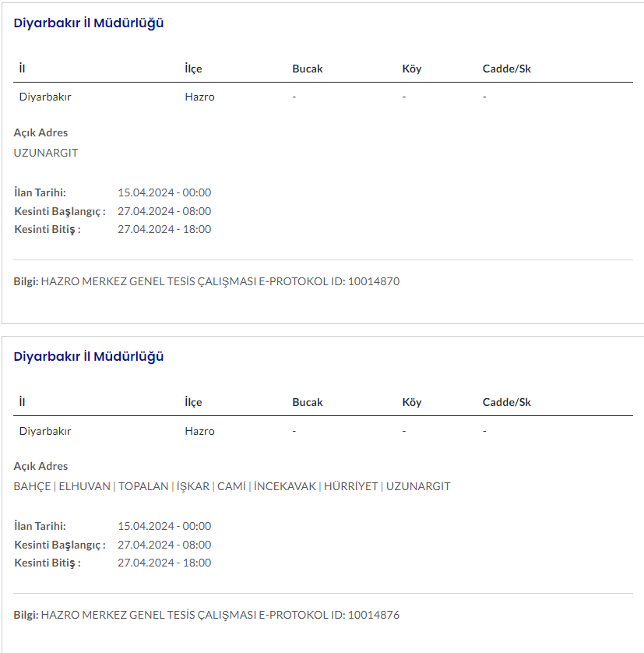This screenshot has width=644, height=653.
Task: Click the Bilgi text with protocol ID 10014876
Action: [206, 615]
